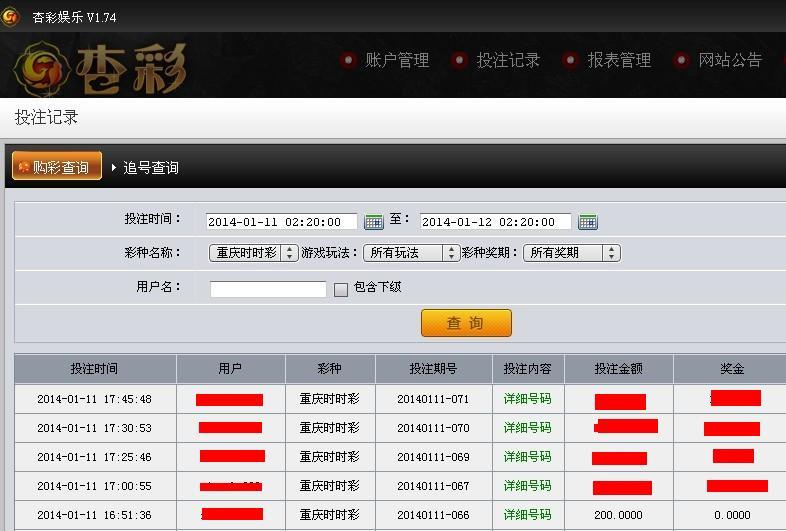Click 用户 column header
This screenshot has height=531, width=786.
coord(231,369)
